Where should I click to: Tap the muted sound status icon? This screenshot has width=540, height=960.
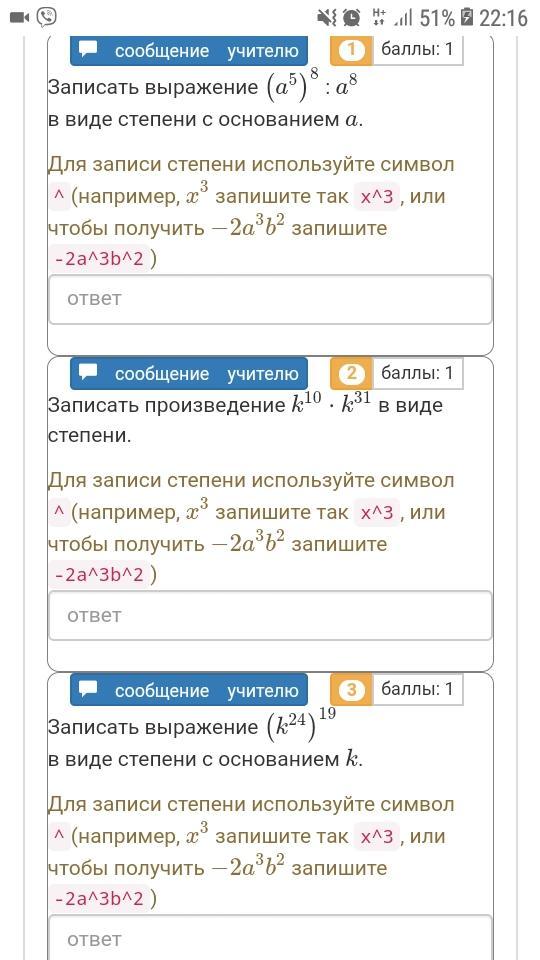[x=326, y=18]
